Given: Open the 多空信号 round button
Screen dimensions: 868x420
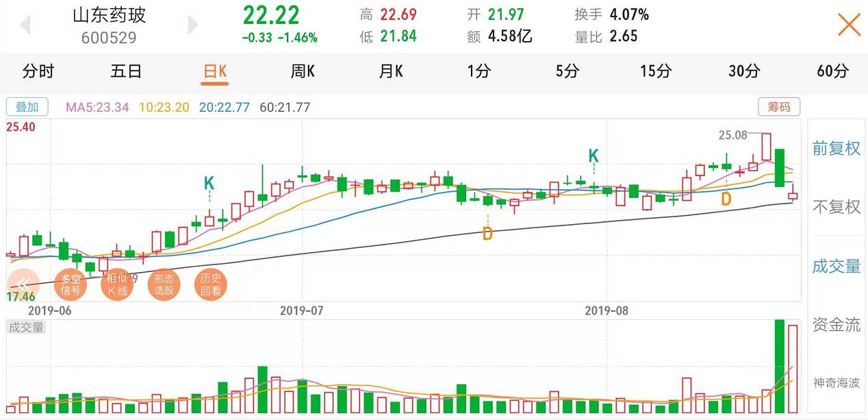Looking at the screenshot, I should (71, 284).
